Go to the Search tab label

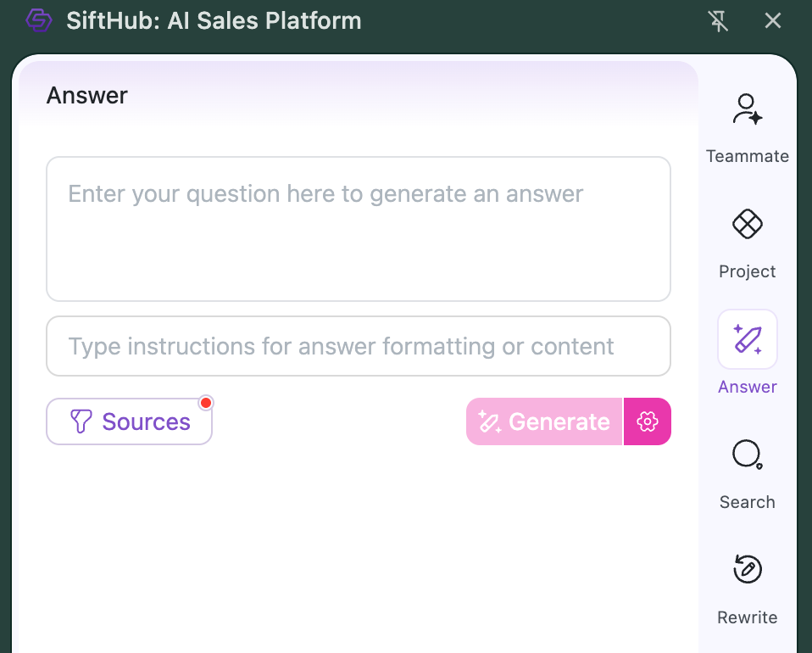click(x=747, y=502)
